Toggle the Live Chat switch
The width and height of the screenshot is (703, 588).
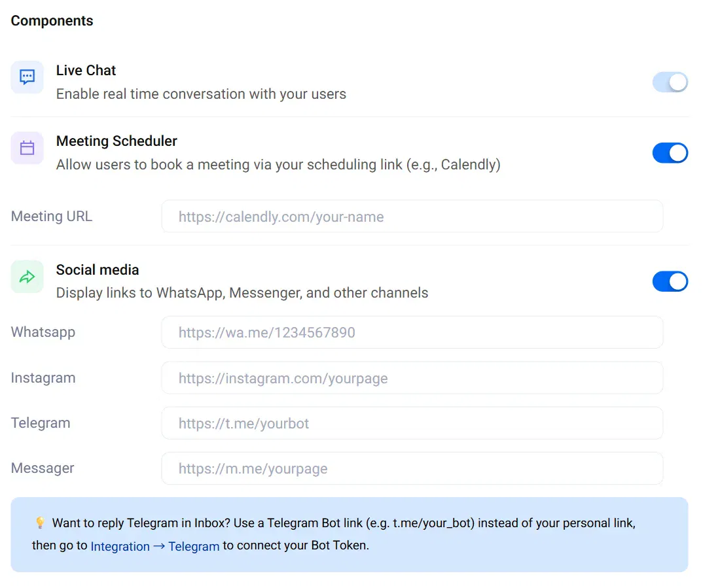pos(670,82)
